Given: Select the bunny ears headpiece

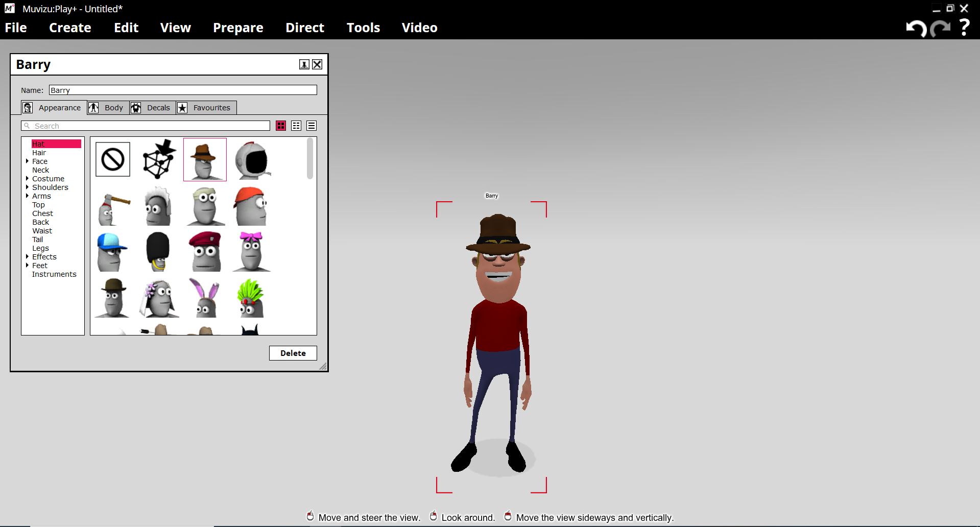Looking at the screenshot, I should [x=205, y=298].
